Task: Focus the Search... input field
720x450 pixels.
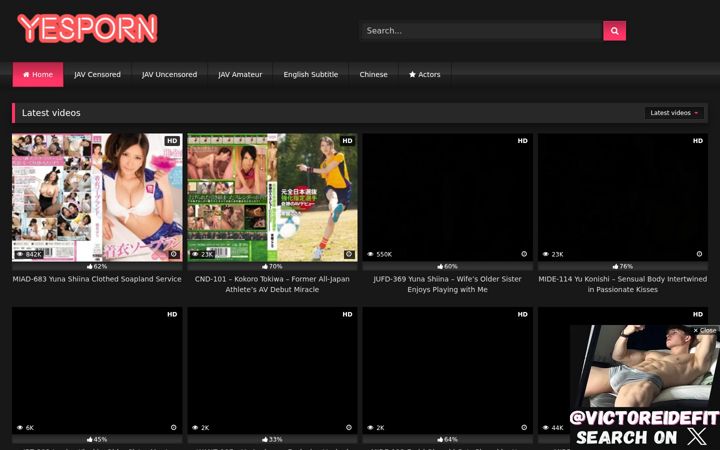Action: tap(481, 31)
